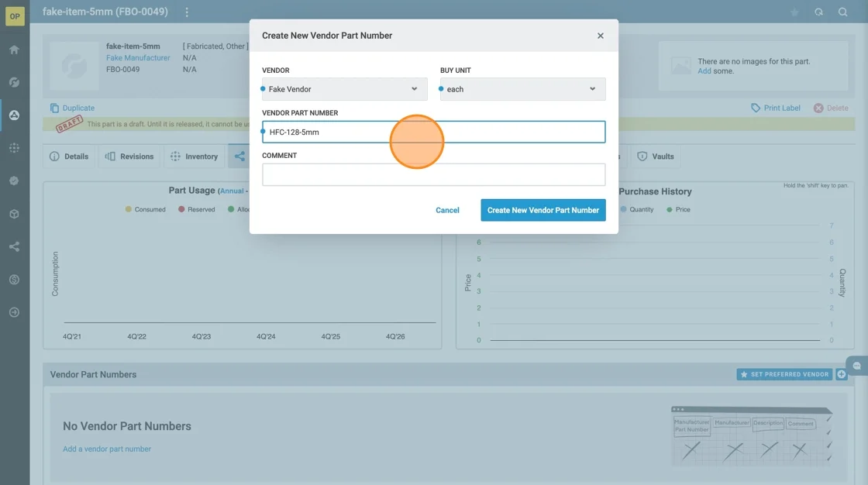Toggle the Consumed legend item in chart
This screenshot has width=868, height=485.
[x=145, y=209]
